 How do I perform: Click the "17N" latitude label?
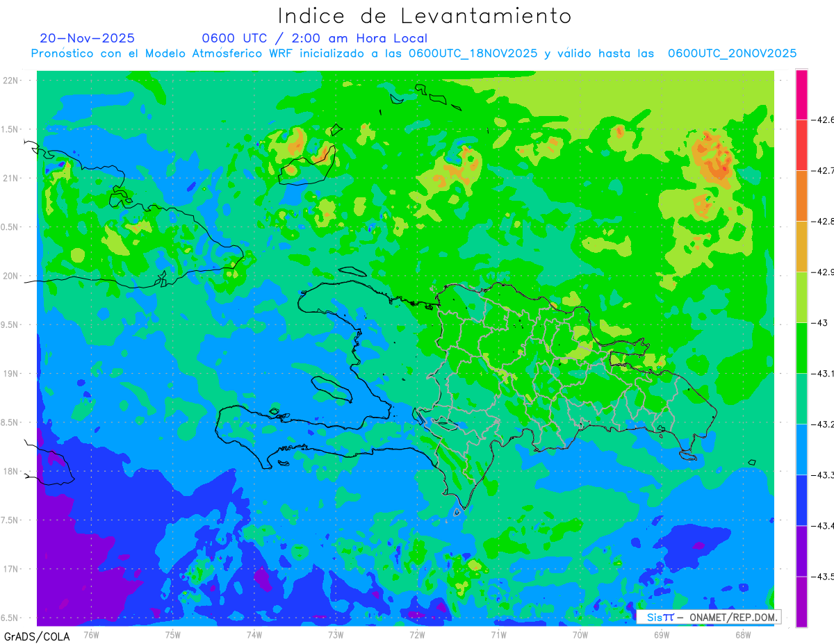click(x=12, y=569)
